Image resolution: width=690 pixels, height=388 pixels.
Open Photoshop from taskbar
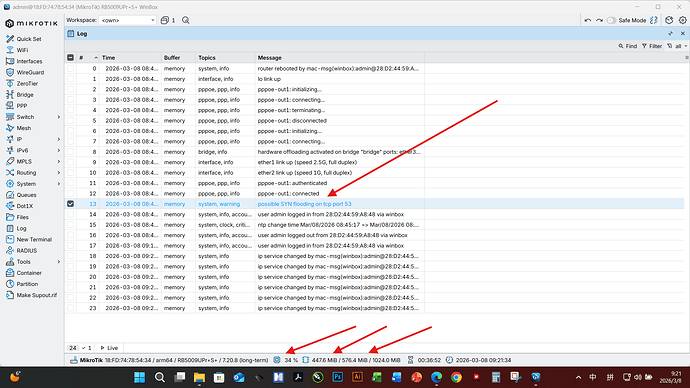pos(338,377)
